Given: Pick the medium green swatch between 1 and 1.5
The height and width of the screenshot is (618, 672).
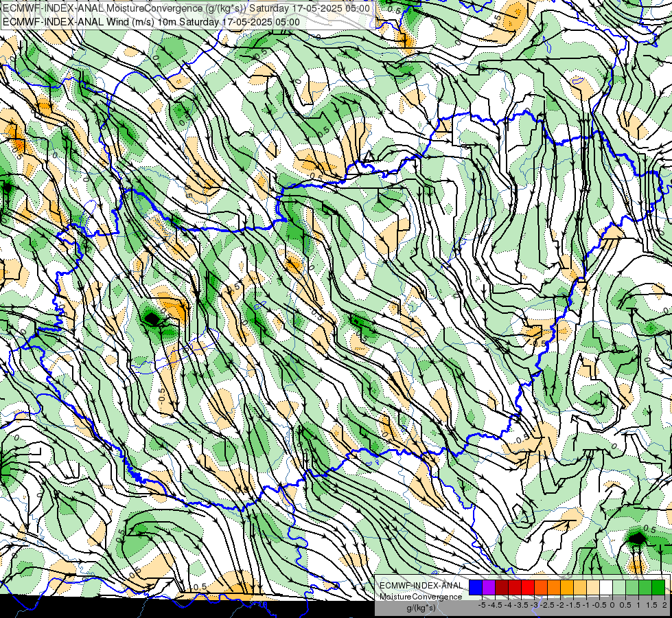Looking at the screenshot, I should click(x=645, y=587).
